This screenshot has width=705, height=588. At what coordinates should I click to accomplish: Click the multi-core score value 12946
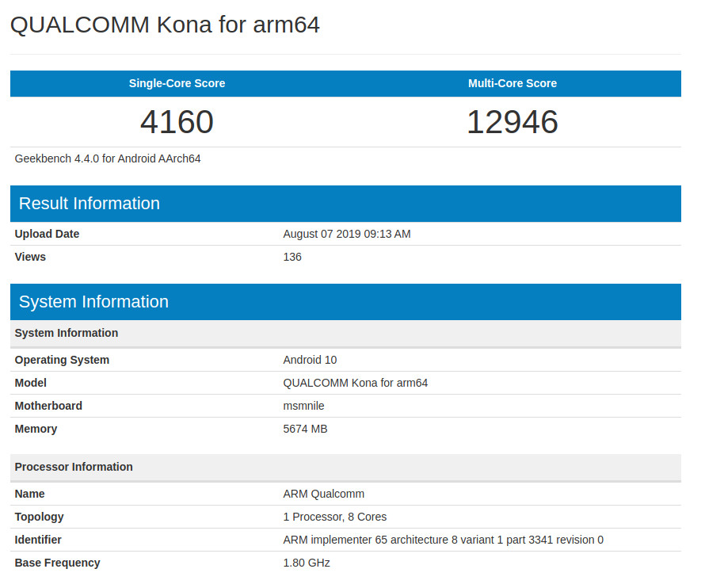513,122
